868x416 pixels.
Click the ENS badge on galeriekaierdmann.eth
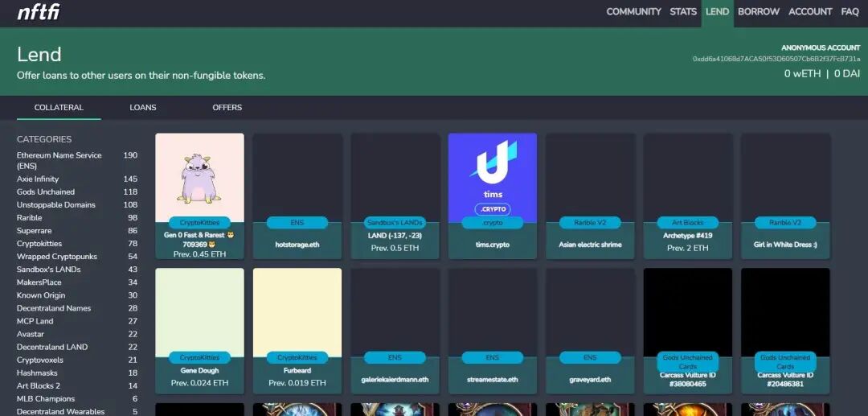pyautogui.click(x=395, y=358)
